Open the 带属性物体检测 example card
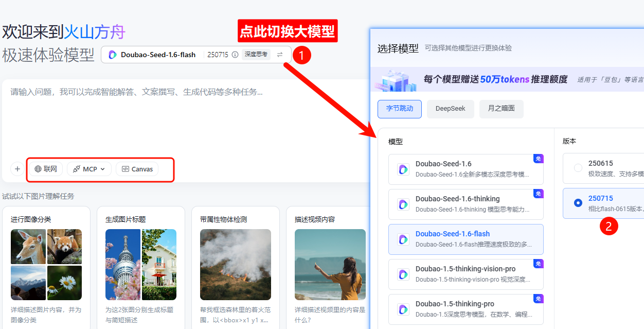644x329 pixels. (x=236, y=268)
